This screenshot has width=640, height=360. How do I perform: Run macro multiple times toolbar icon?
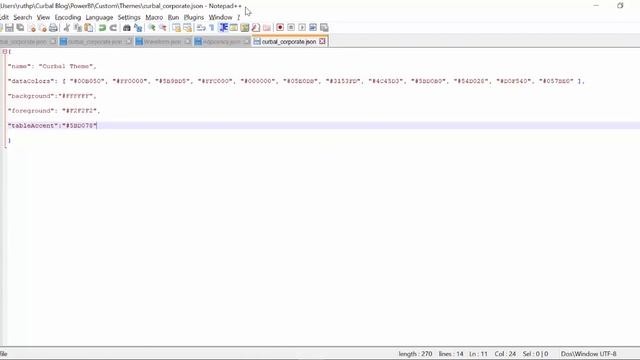click(x=313, y=28)
